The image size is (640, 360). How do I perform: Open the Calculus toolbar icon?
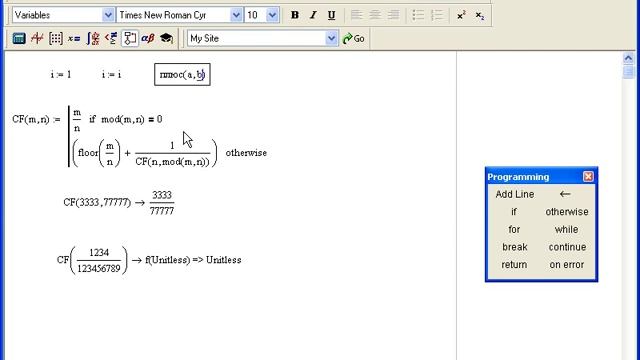(x=93, y=38)
